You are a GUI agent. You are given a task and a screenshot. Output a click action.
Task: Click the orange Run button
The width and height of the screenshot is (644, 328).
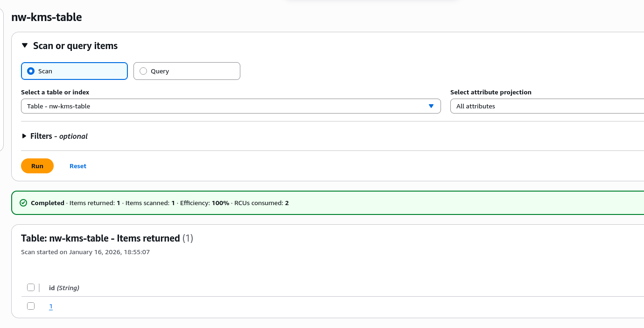(37, 166)
